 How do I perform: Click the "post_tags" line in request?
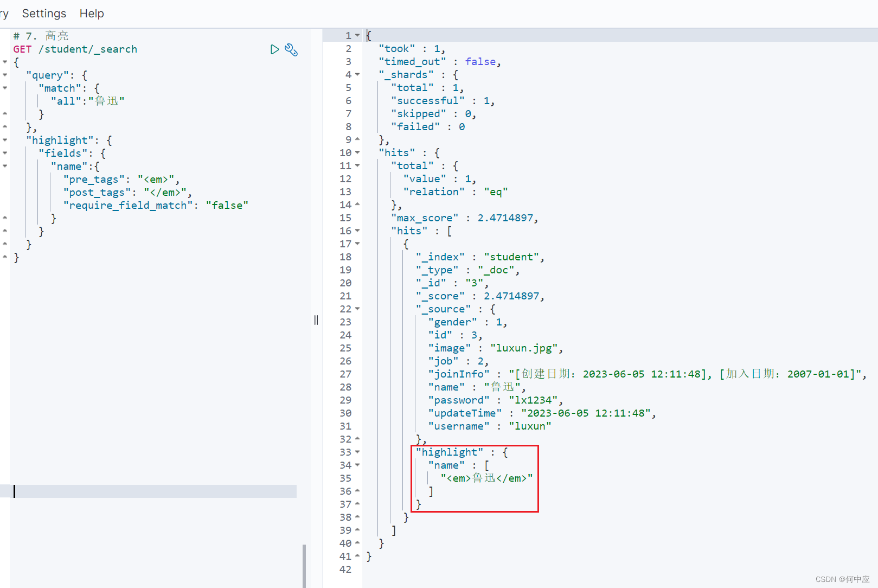pos(127,193)
